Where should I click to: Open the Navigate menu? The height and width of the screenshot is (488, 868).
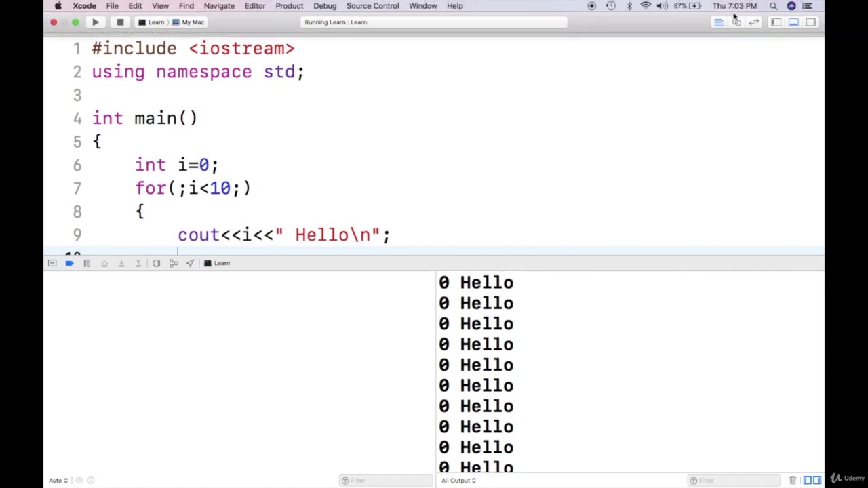click(x=219, y=6)
